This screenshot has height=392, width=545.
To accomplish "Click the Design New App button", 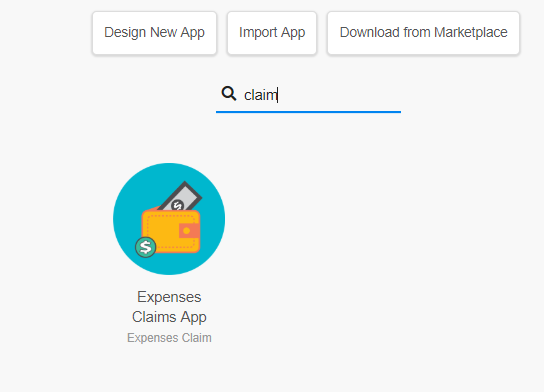I will (154, 33).
